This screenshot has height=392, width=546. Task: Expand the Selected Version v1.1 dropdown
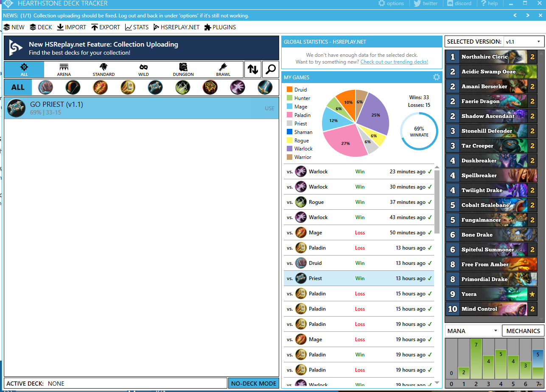(524, 42)
